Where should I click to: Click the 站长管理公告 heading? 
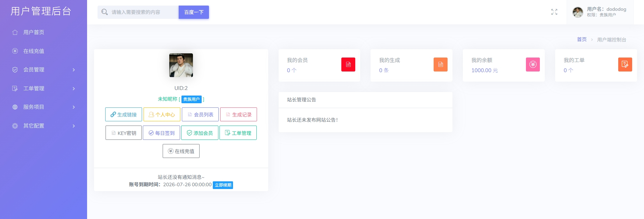(302, 100)
